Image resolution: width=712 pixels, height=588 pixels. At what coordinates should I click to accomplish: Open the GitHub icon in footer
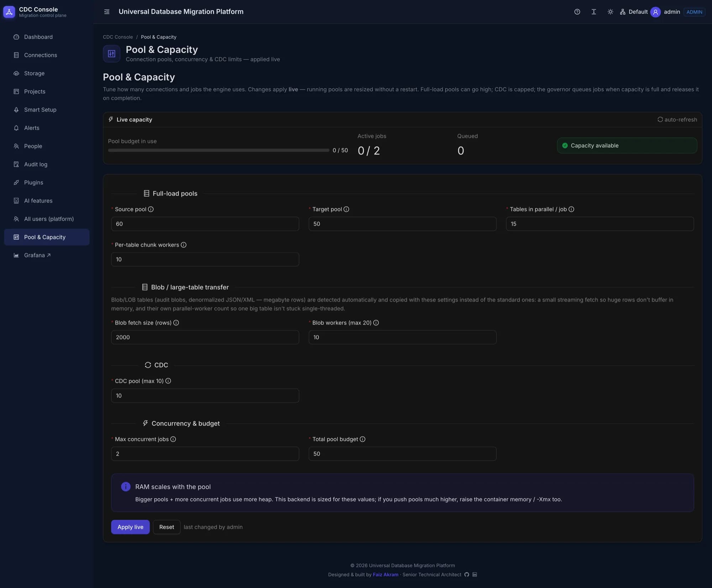[466, 574]
